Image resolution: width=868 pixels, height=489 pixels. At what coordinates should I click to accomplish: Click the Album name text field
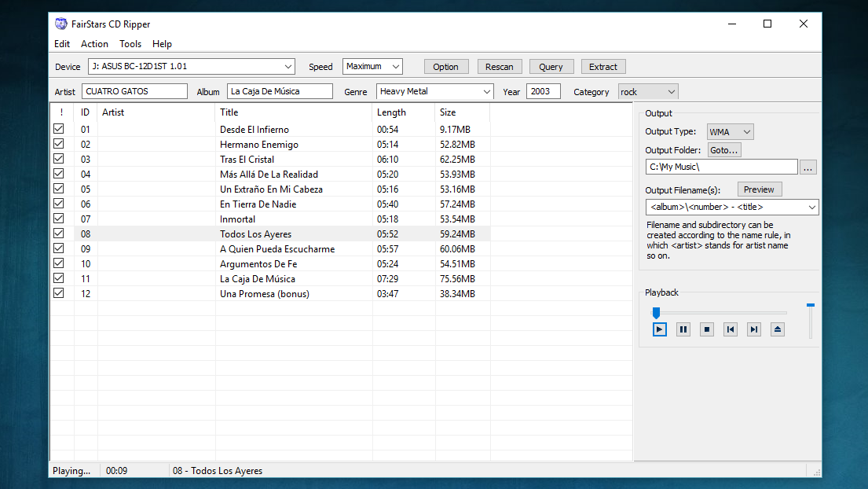(280, 92)
